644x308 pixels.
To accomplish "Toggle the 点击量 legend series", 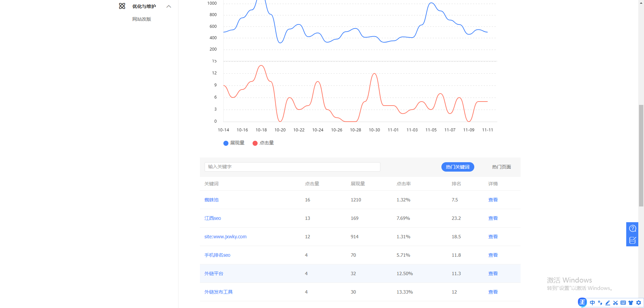I will [263, 143].
